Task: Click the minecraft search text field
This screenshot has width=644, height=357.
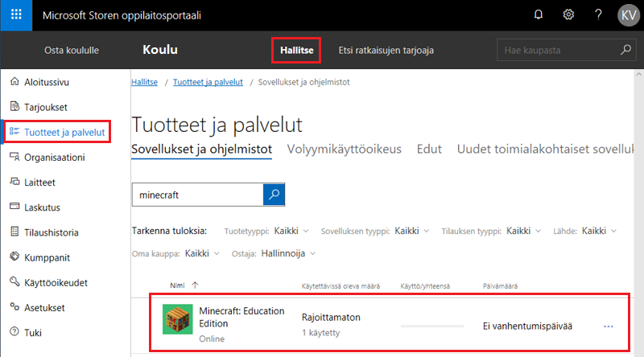Action: coord(197,195)
